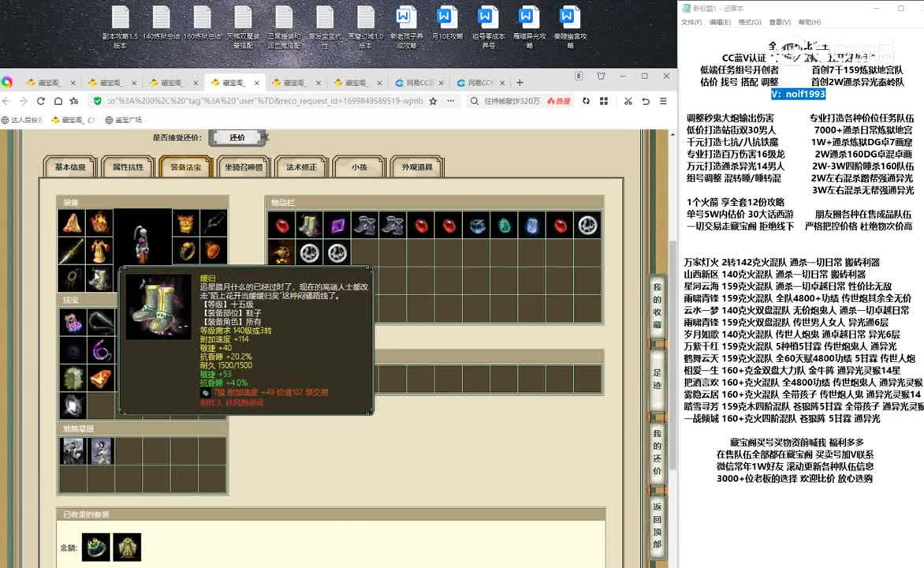The image size is (924, 568).
Task: Open the 160炼狱总结 desktop file
Action: click(202, 27)
